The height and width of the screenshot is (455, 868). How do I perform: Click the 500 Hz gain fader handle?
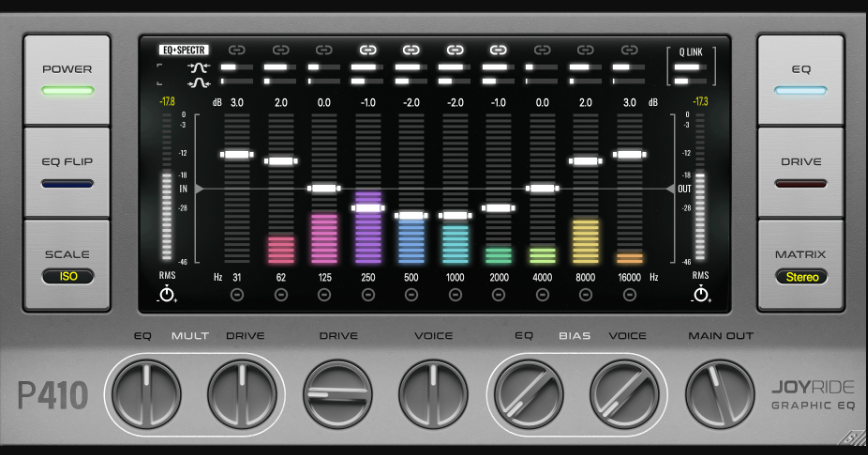(x=411, y=215)
